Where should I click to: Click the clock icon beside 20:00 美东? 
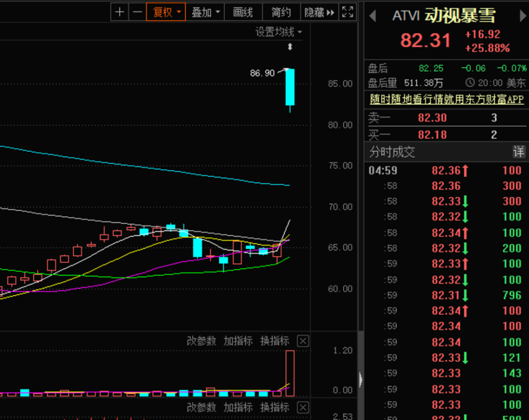(470, 83)
